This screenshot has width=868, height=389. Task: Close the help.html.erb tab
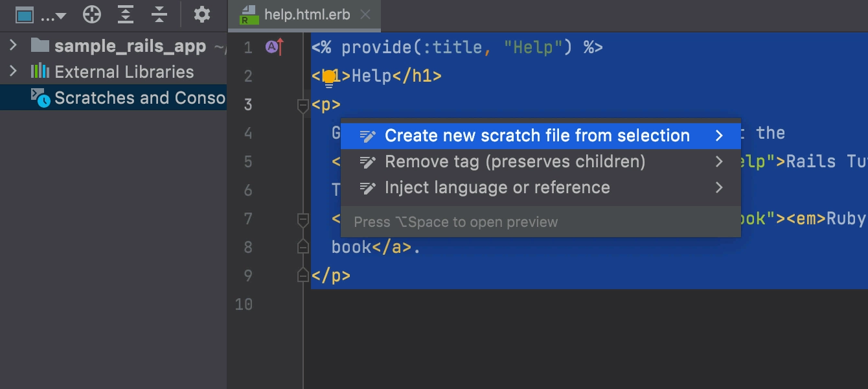coord(365,14)
